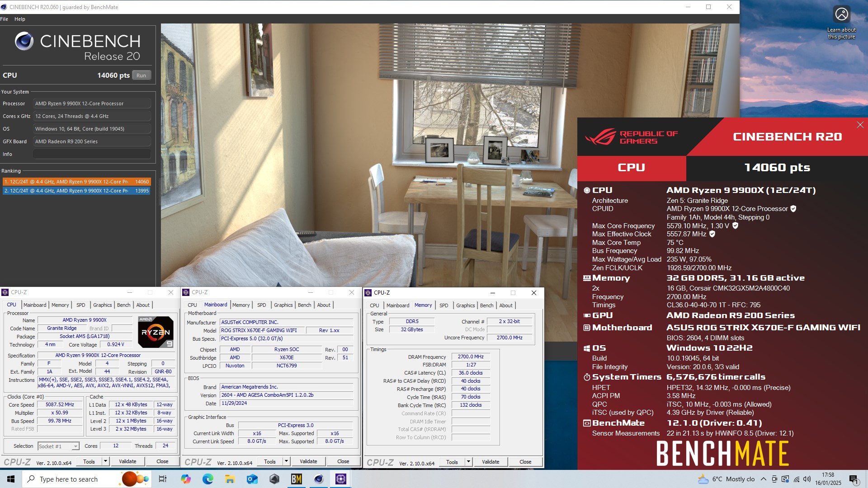The width and height of the screenshot is (868, 488).
Task: Select ranking entry scoring 13995
Action: click(76, 191)
